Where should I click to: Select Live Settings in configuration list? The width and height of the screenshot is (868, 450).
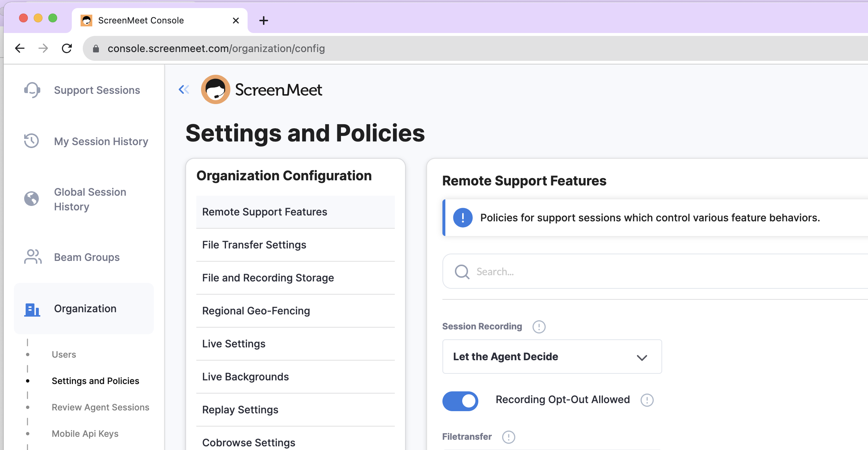coord(295,344)
